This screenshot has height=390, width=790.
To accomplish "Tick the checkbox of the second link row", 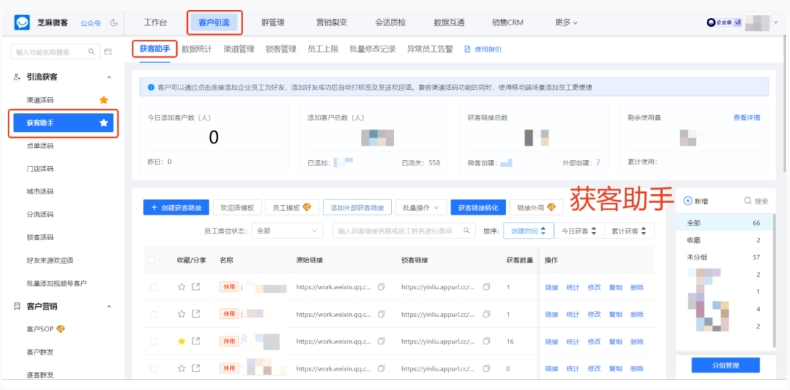I will pos(153,314).
